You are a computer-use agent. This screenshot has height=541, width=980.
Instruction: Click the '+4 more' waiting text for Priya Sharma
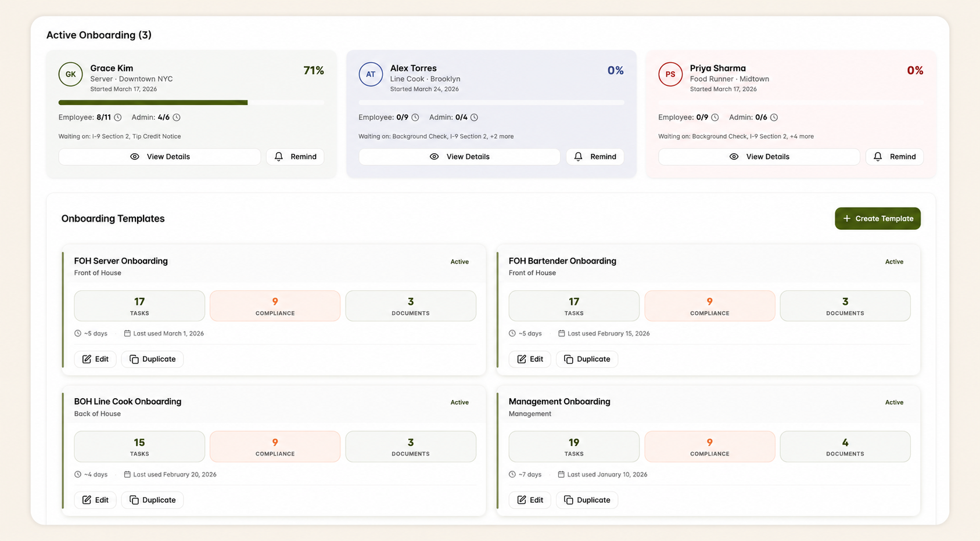pyautogui.click(x=802, y=136)
